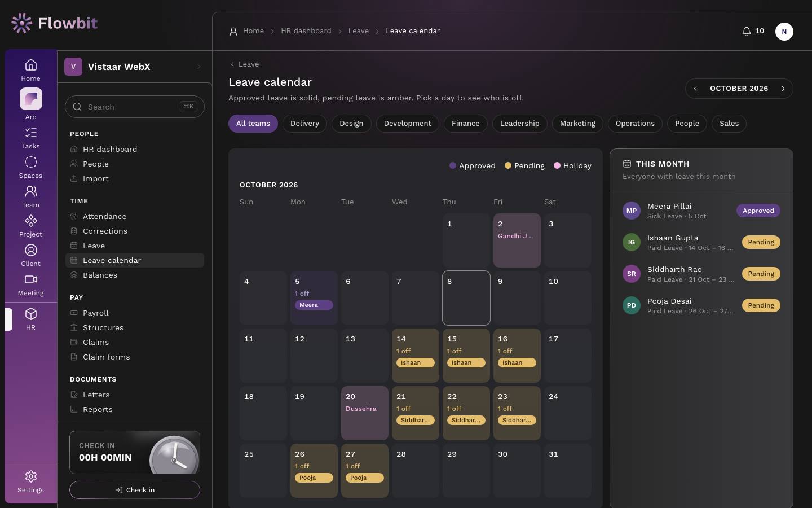The height and width of the screenshot is (508, 812).
Task: Filter by Sales team
Action: coord(729,124)
